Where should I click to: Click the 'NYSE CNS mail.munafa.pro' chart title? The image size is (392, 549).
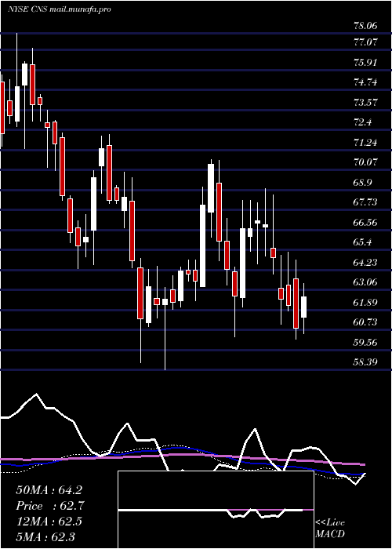click(59, 9)
